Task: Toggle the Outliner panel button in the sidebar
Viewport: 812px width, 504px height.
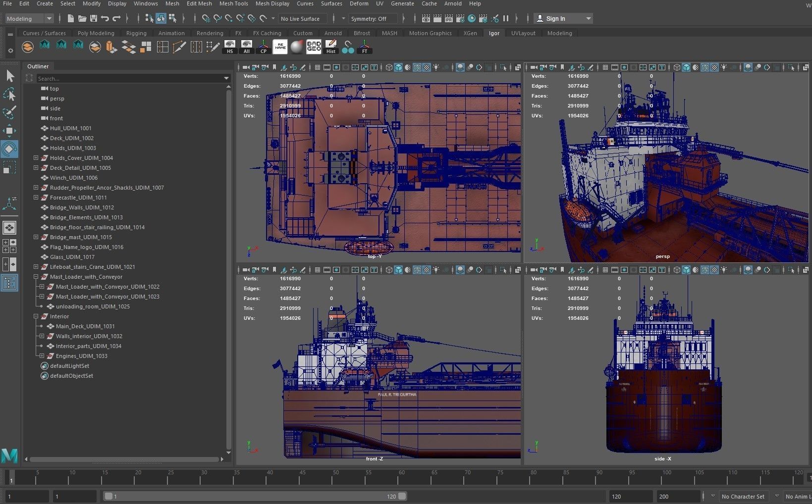Action: [x=9, y=283]
